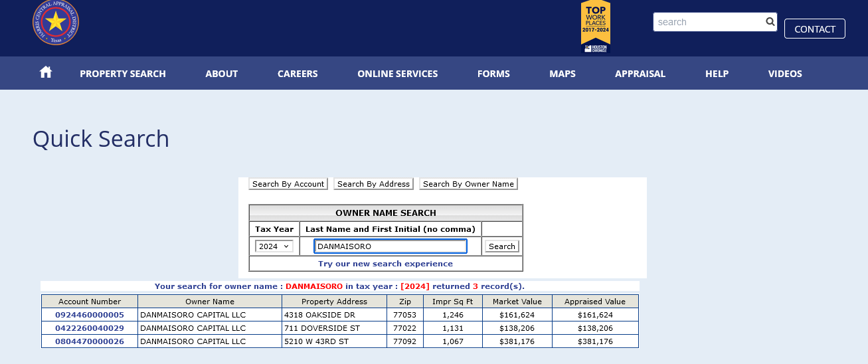Open the APPRAISAL menu
The image size is (868, 364).
[640, 74]
